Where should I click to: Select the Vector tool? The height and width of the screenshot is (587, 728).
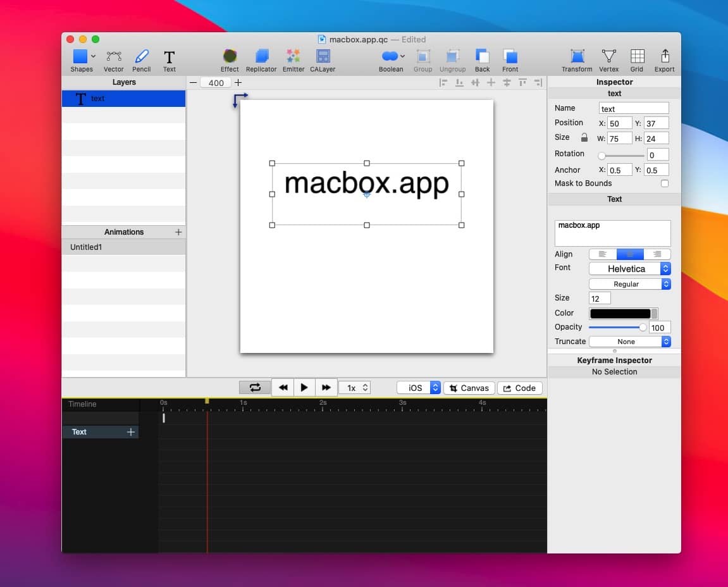(x=114, y=58)
